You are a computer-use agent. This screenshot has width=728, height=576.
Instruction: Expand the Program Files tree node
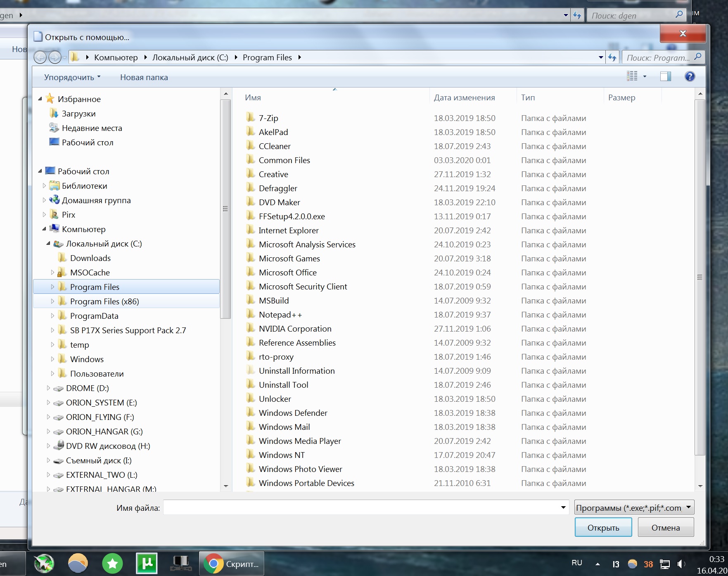tap(52, 287)
